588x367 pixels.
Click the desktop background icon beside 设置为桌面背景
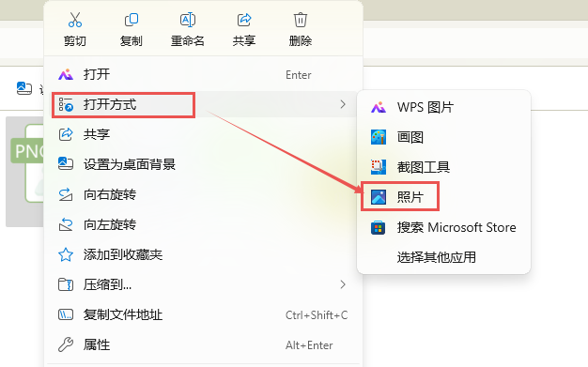click(x=66, y=164)
